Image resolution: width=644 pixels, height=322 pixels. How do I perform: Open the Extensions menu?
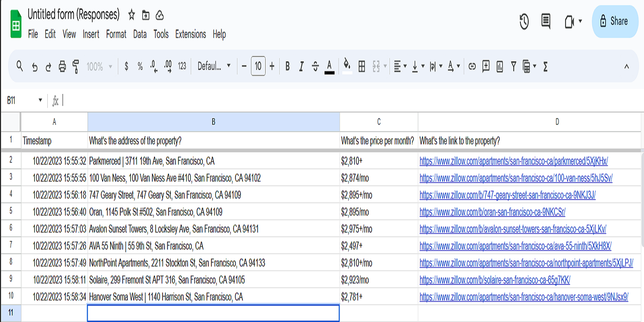point(190,34)
